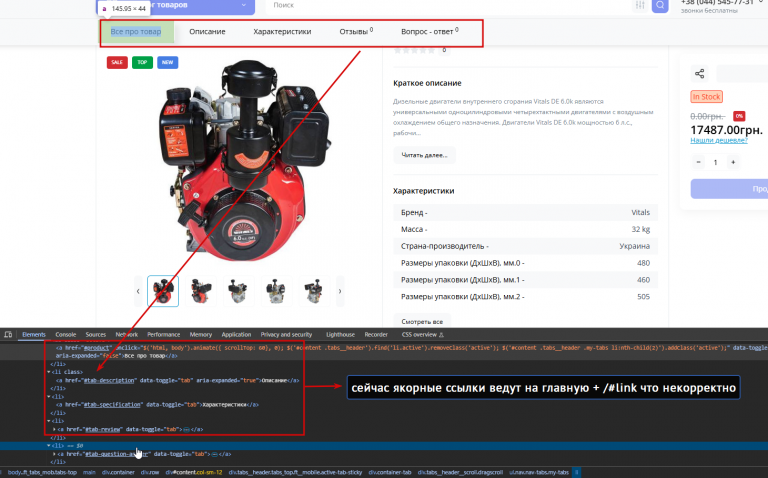Viewport: 768px width, 478px height.
Task: Select the second product thumbnail
Action: [201, 291]
